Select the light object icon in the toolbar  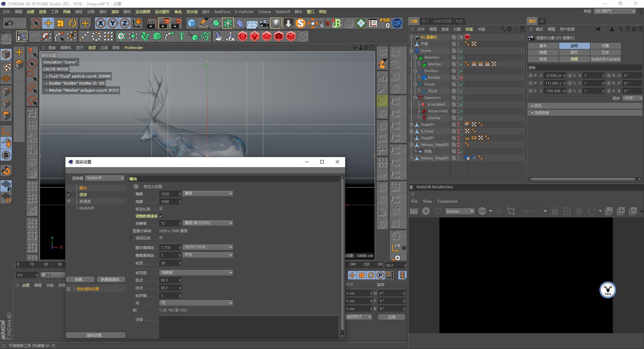[276, 23]
